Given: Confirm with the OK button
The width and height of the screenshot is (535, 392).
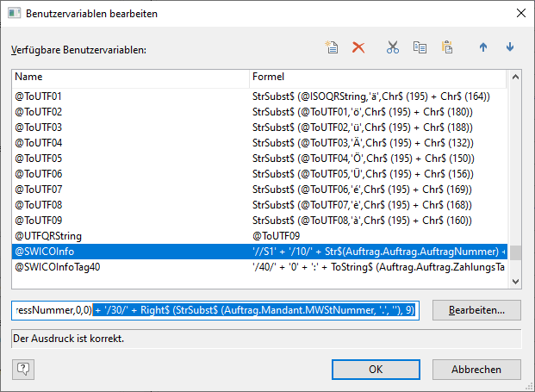Looking at the screenshot, I should click(x=376, y=369).
